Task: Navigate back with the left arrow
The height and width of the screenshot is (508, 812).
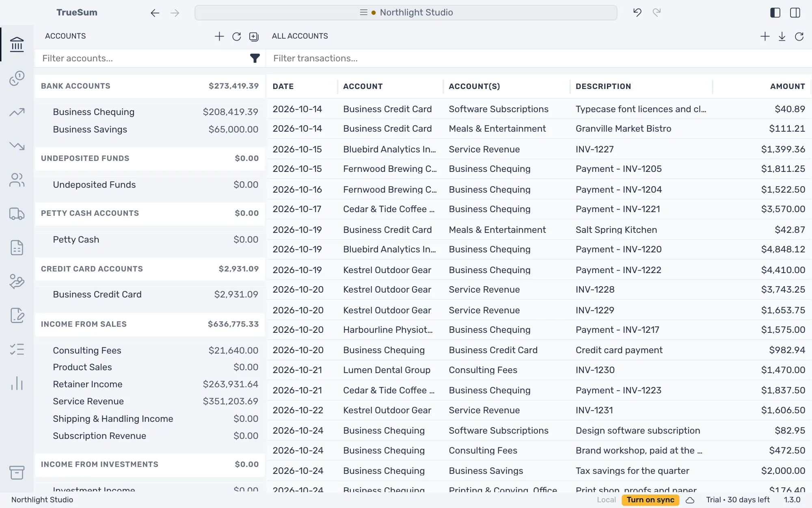Action: [x=155, y=13]
